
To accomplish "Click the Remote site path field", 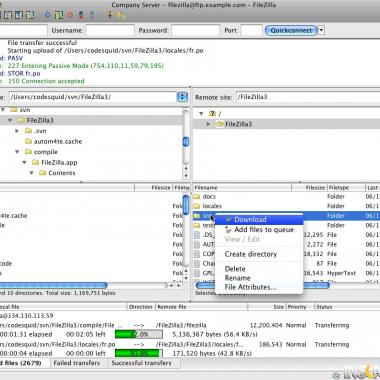I will [308, 97].
